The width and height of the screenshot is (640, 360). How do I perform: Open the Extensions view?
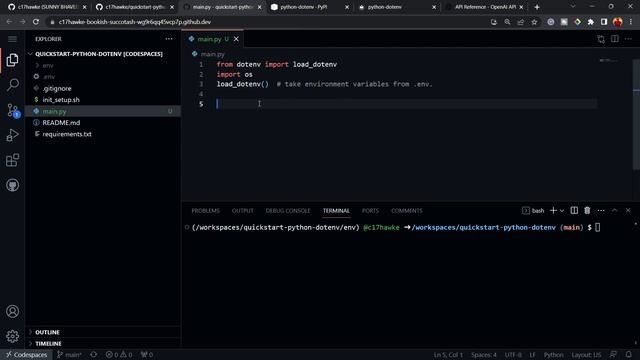[12, 160]
